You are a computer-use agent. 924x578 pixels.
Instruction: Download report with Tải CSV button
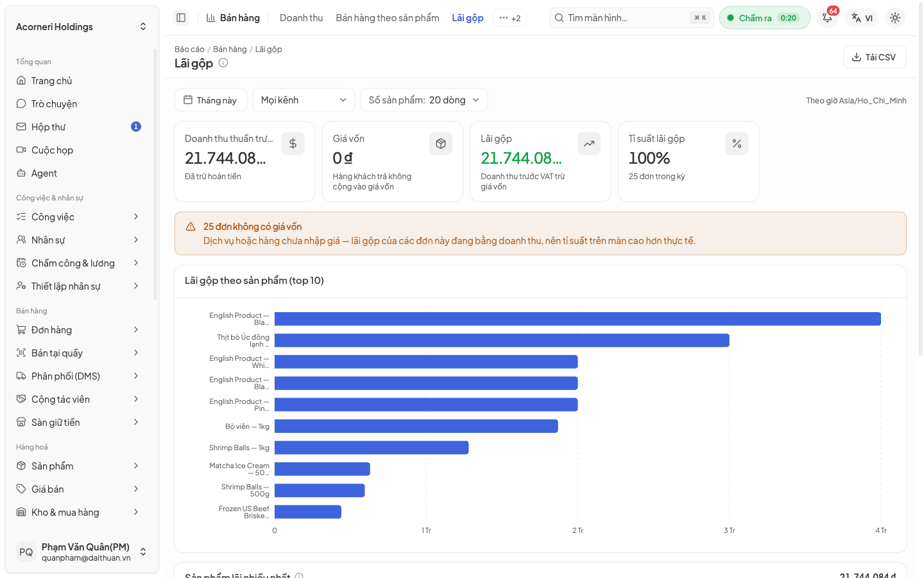(875, 57)
